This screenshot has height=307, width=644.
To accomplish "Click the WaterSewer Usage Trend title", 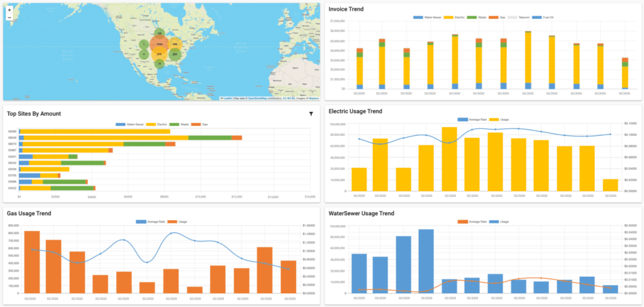I will coord(362,213).
